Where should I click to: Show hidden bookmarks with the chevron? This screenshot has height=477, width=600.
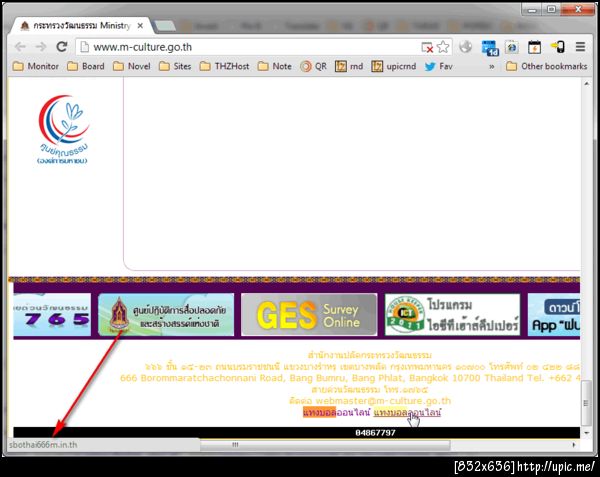click(x=492, y=67)
